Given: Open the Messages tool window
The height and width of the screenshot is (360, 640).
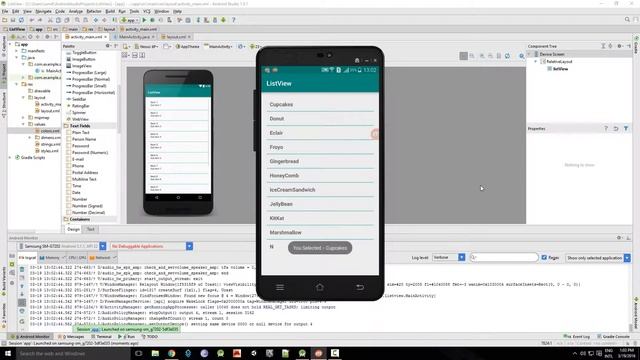Looking at the screenshot, I should point(71,337).
